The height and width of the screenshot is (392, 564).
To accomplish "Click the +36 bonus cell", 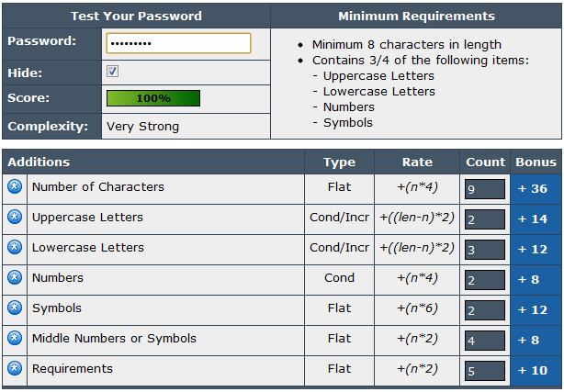I will 536,189.
